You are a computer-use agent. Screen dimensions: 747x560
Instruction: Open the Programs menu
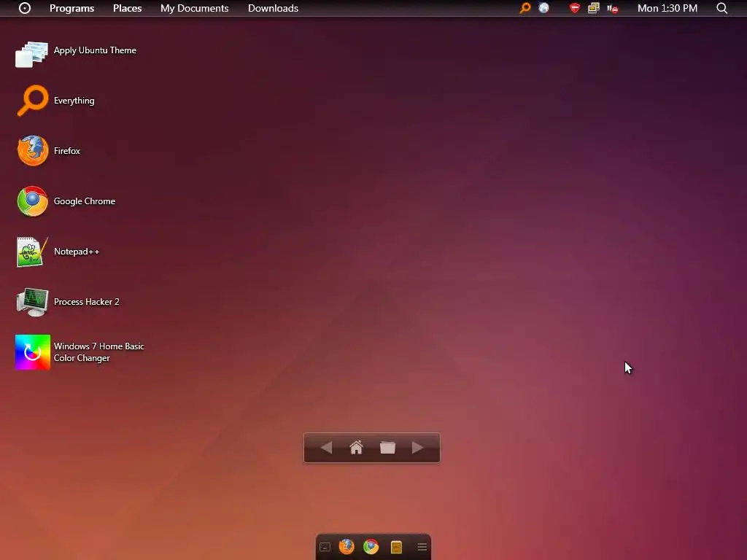tap(72, 8)
